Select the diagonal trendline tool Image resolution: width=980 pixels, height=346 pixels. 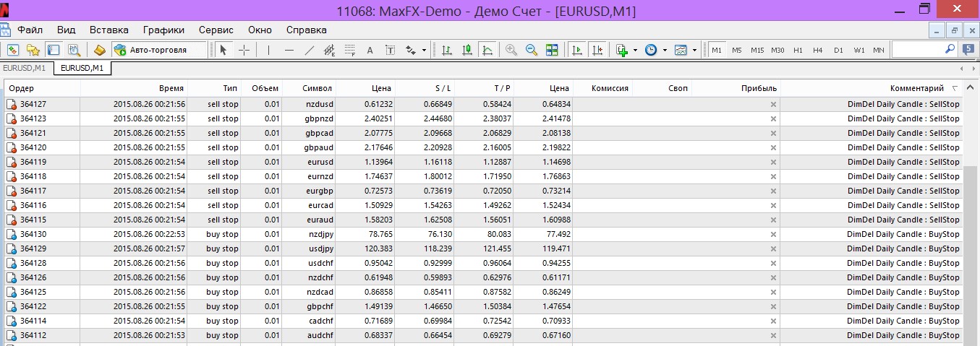(x=310, y=50)
